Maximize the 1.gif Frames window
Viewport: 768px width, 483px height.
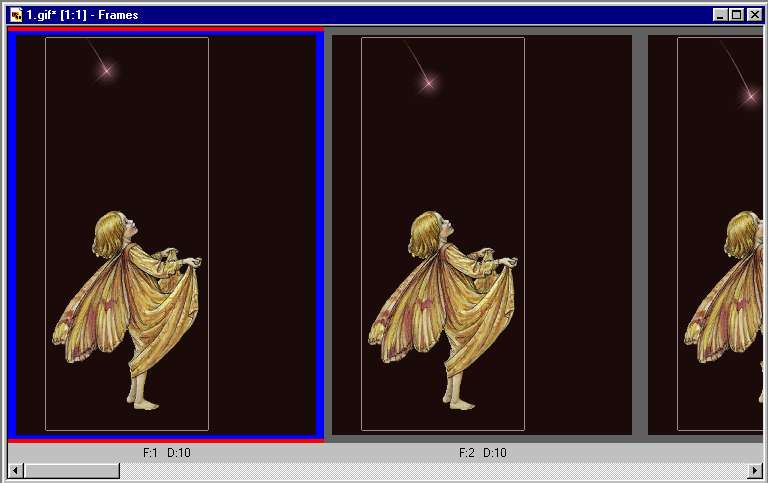point(736,15)
